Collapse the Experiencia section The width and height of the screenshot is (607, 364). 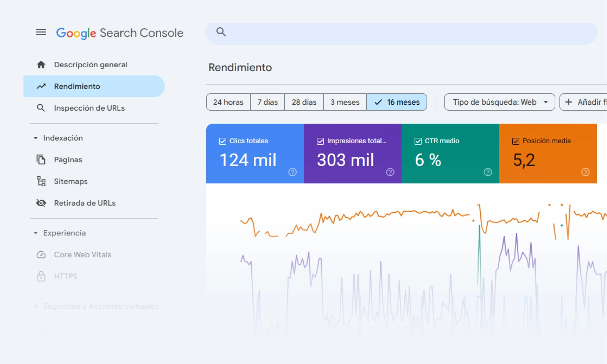(x=36, y=233)
